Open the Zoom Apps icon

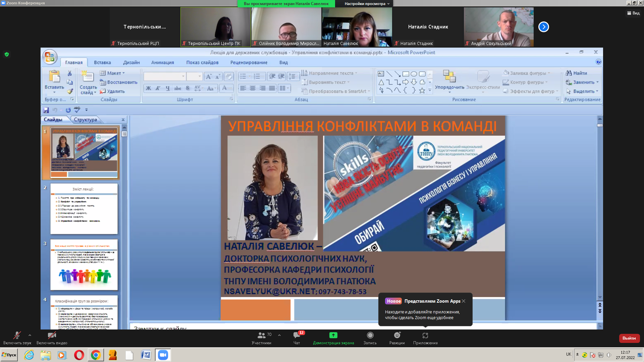[425, 336]
